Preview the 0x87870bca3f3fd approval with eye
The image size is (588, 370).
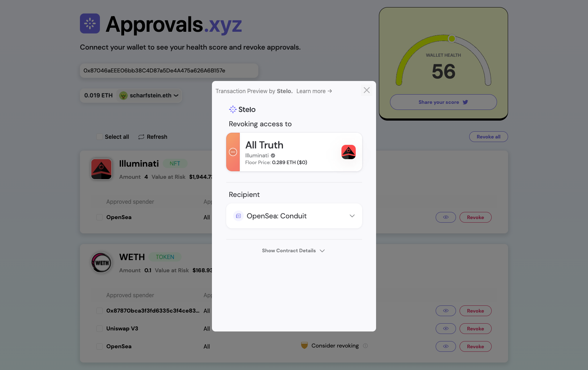(x=446, y=311)
